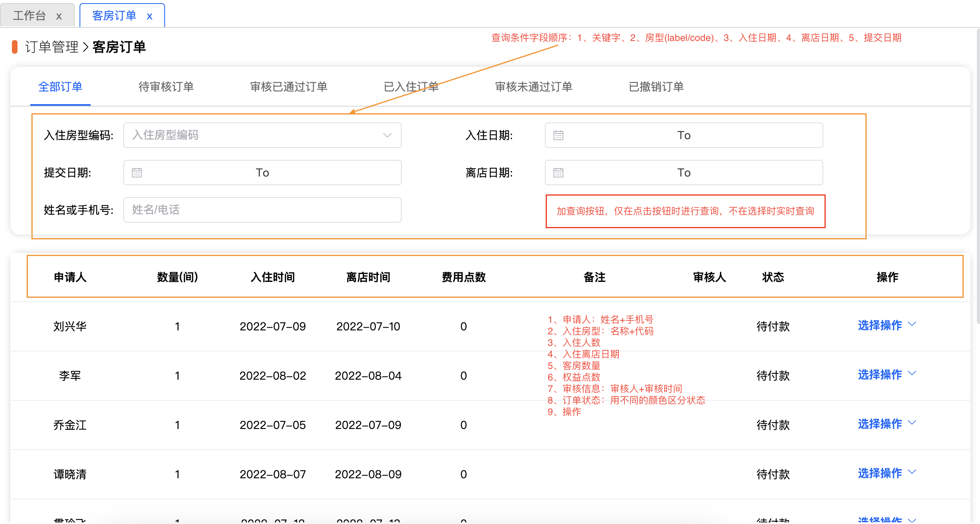Open 审核未通过订单 tab
Screen dimensions: 980x524
[x=533, y=87]
